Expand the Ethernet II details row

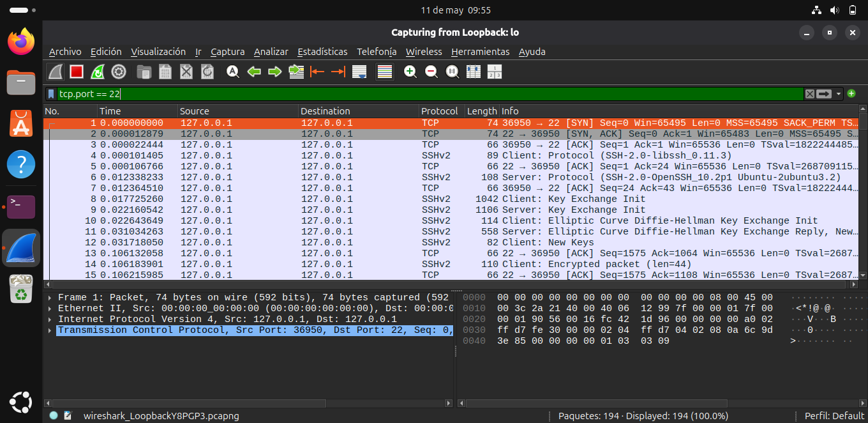click(x=50, y=308)
